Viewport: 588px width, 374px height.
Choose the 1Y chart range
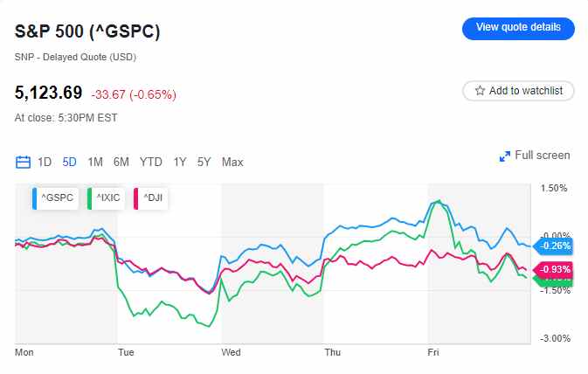180,162
